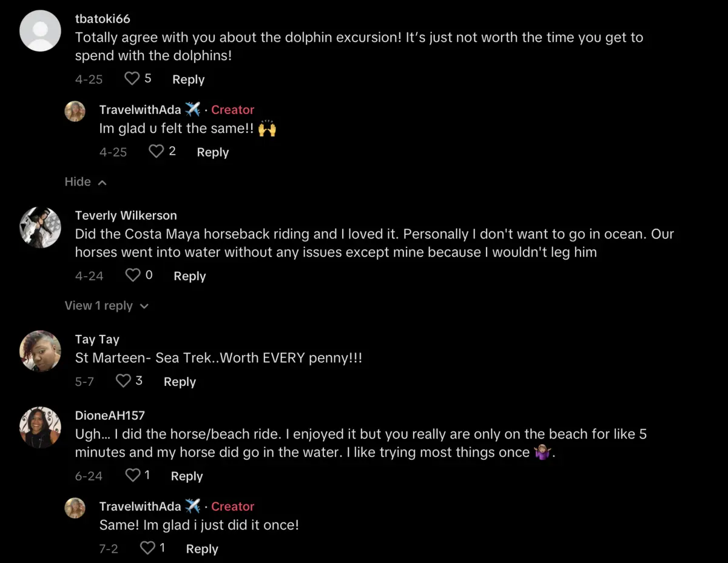728x563 pixels.
Task: Reply to Tay Tay's Sea Trek comment
Action: click(x=180, y=382)
